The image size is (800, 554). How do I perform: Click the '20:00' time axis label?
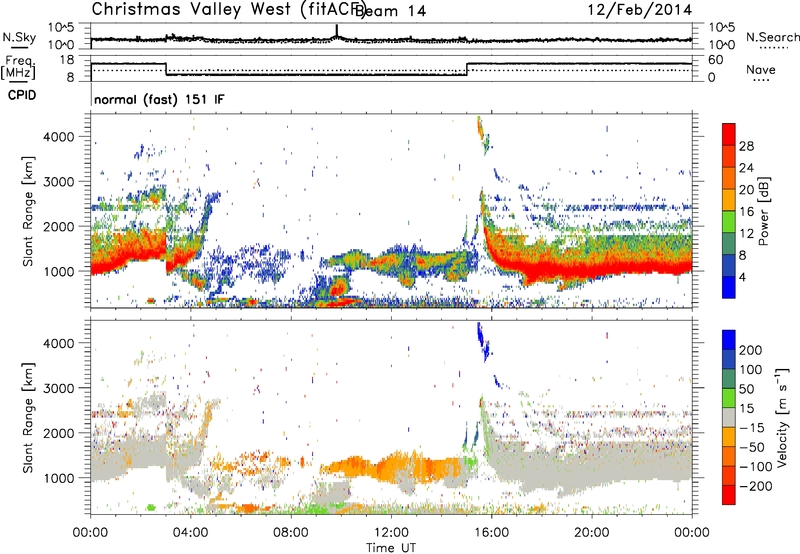[x=592, y=533]
